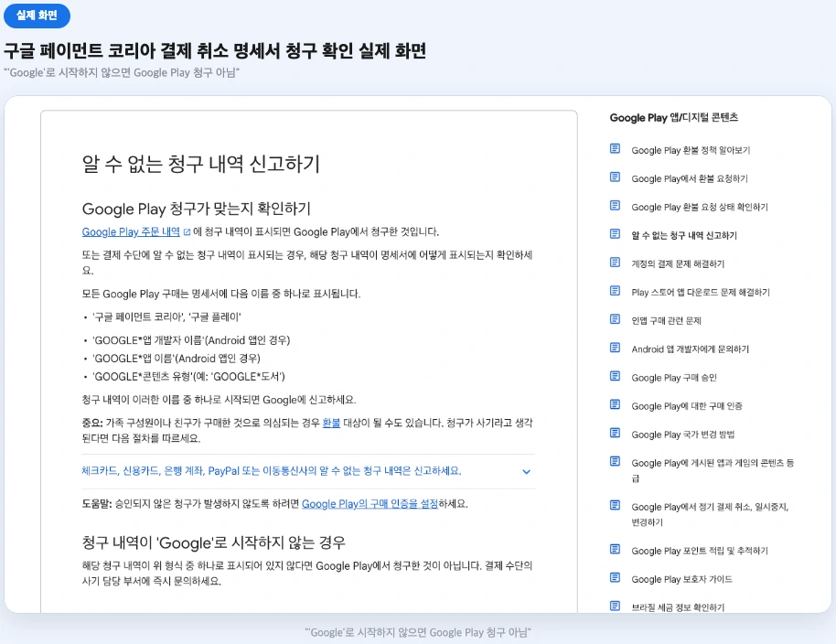Click the 'Google Play 앱/디지털 콘텐츠' sidebar heading
This screenshot has width=836, height=644.
click(674, 118)
